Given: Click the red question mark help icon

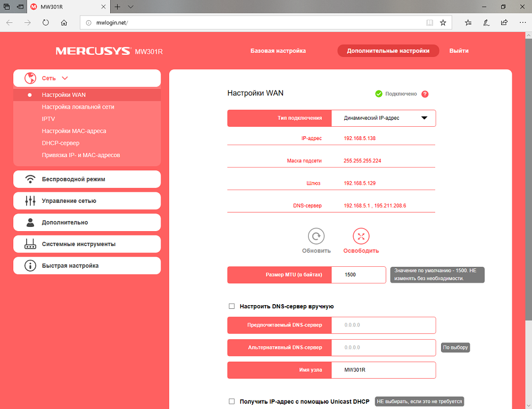Looking at the screenshot, I should click(425, 94).
